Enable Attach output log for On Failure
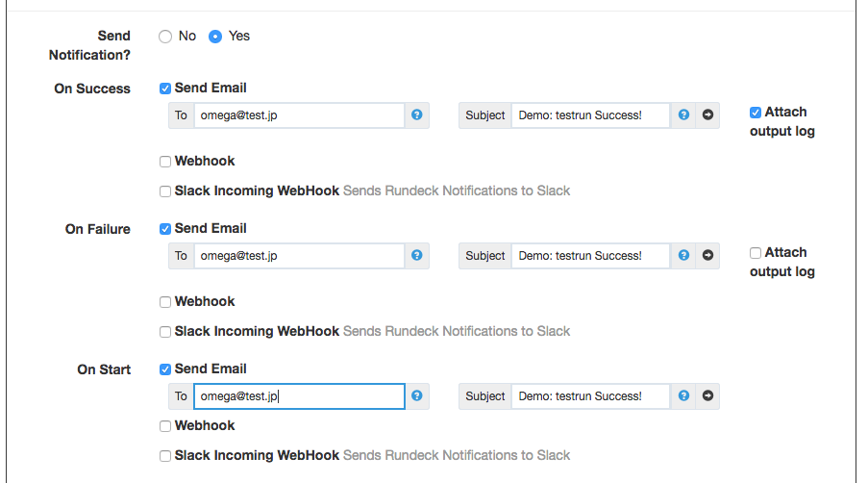 [x=756, y=253]
